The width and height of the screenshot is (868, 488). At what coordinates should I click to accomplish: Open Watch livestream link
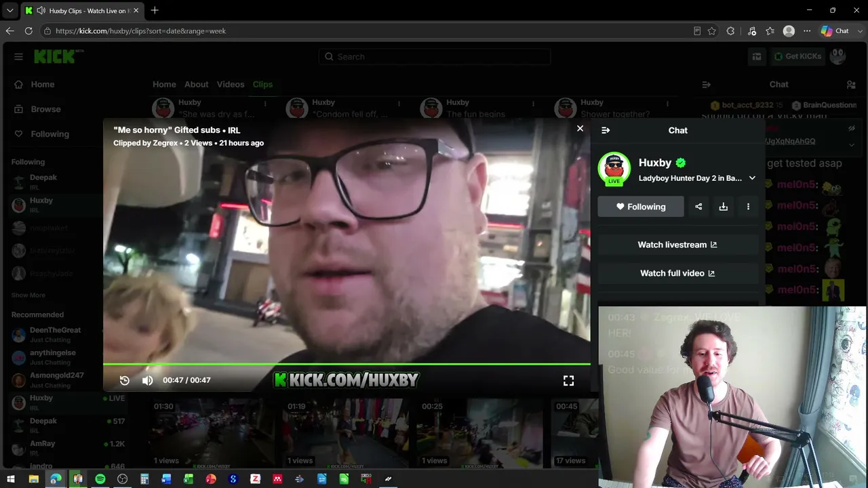(x=677, y=245)
